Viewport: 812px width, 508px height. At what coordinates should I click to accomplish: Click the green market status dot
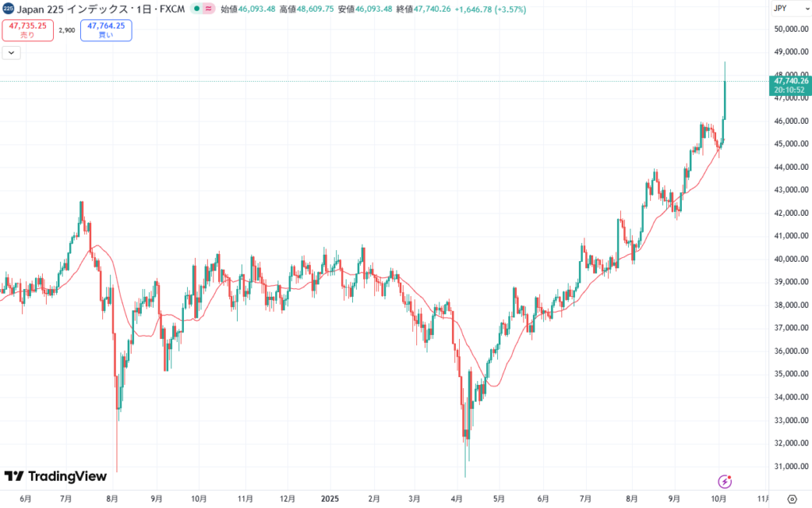196,9
